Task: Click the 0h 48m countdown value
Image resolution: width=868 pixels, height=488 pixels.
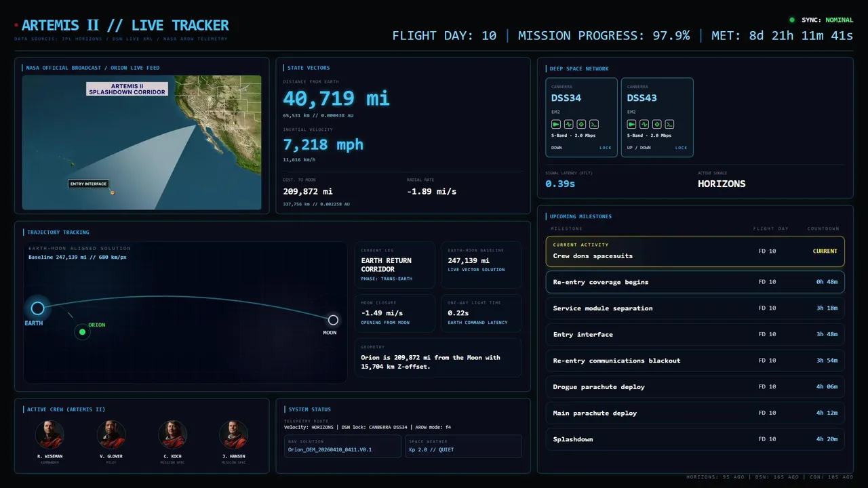Action: (x=827, y=282)
